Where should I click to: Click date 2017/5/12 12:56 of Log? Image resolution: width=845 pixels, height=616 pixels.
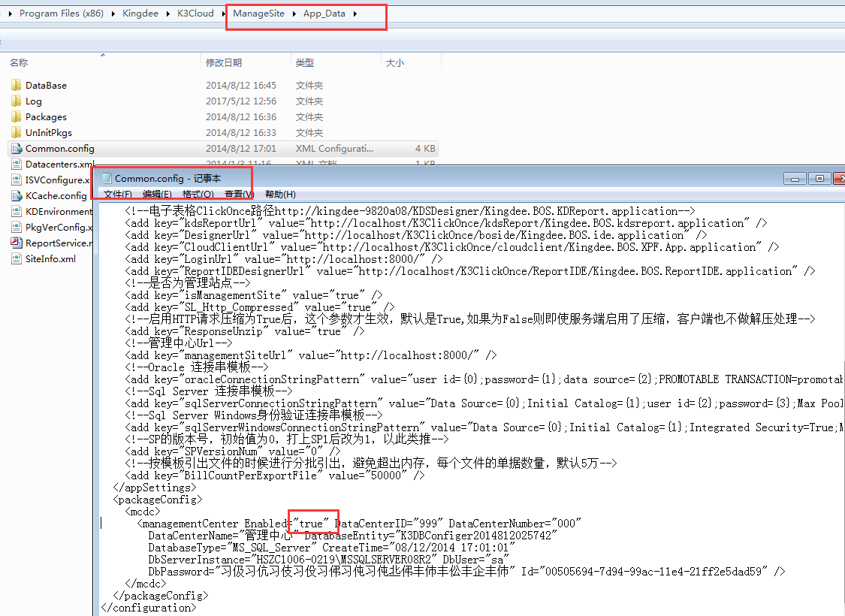[x=241, y=101]
